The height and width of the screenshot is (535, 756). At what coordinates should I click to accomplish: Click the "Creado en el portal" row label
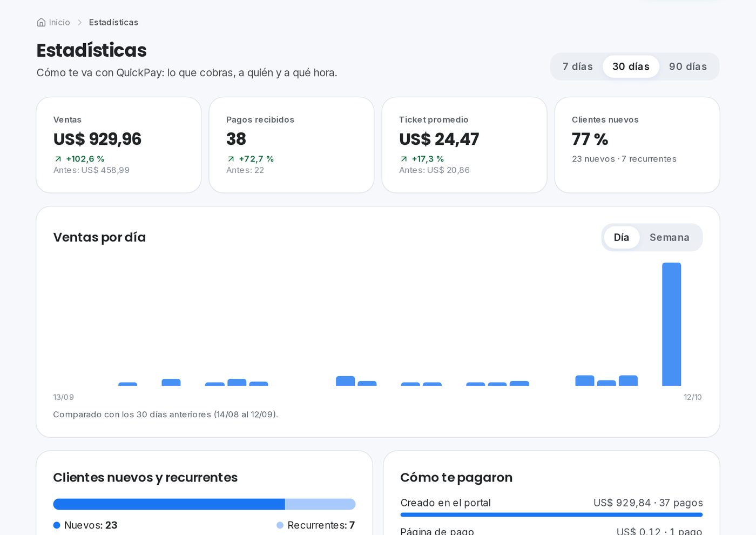[x=446, y=503]
